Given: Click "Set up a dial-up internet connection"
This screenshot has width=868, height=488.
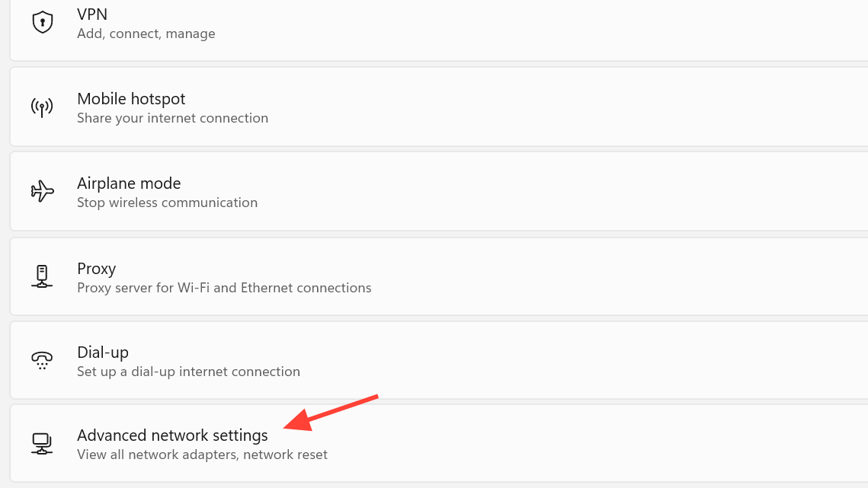Looking at the screenshot, I should click(x=188, y=372).
